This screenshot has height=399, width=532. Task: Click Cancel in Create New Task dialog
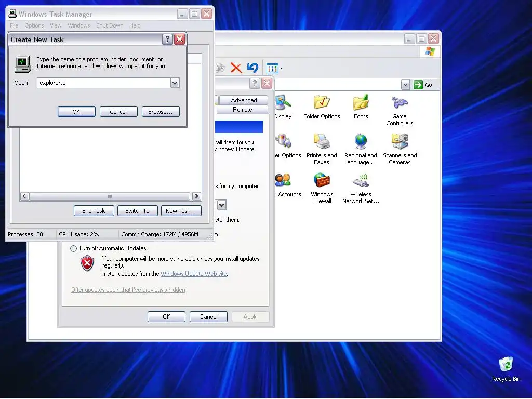click(x=118, y=112)
